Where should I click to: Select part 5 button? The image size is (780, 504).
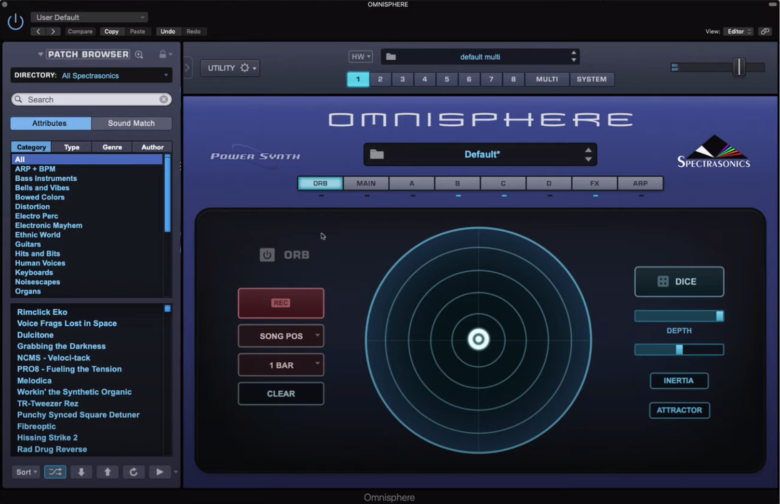[x=447, y=79]
